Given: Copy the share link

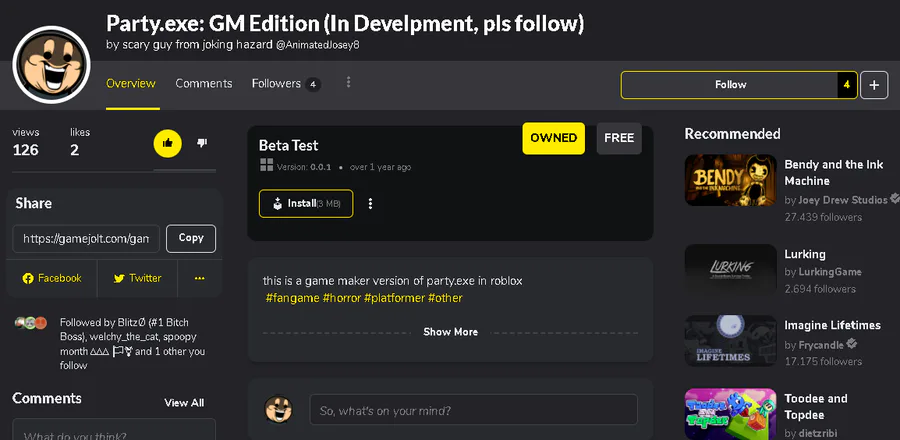Looking at the screenshot, I should [x=191, y=239].
